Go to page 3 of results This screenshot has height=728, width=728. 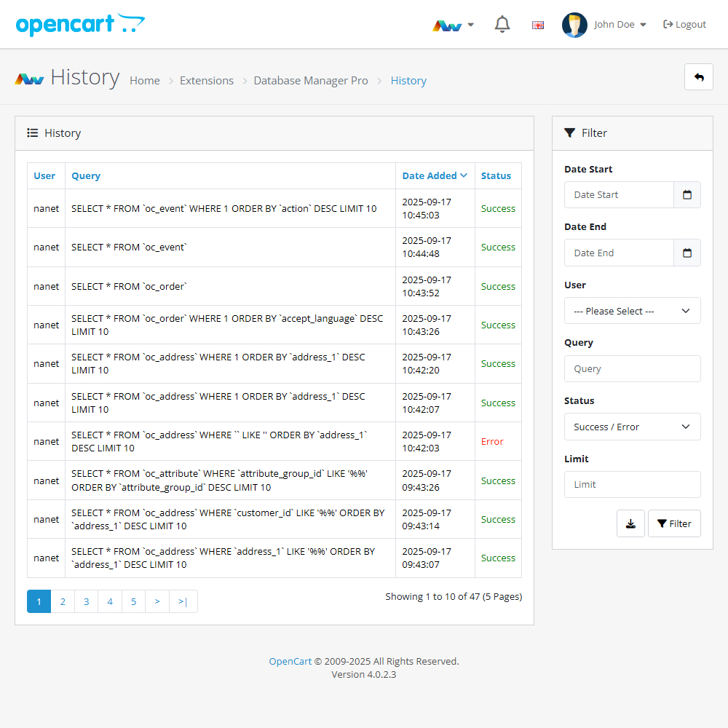pyautogui.click(x=86, y=601)
